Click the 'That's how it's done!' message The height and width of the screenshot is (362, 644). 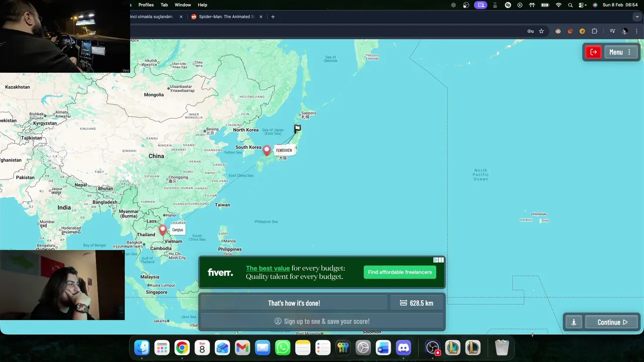click(294, 303)
